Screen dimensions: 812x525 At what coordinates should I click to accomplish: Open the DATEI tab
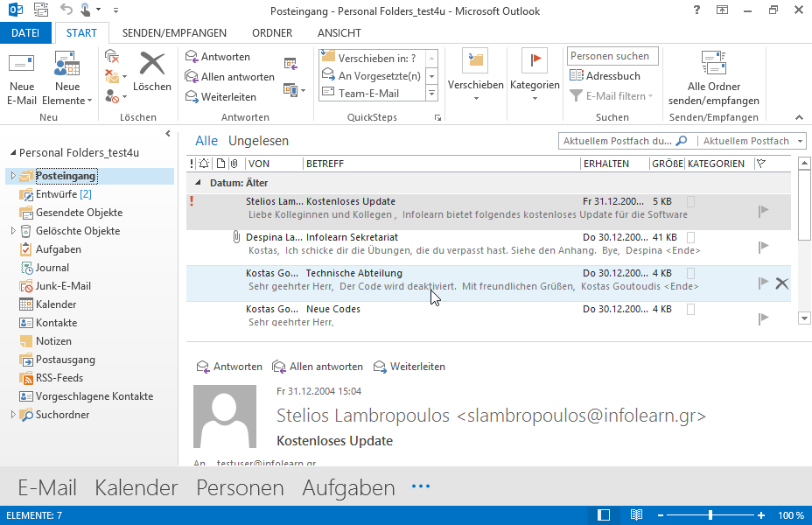[25, 32]
